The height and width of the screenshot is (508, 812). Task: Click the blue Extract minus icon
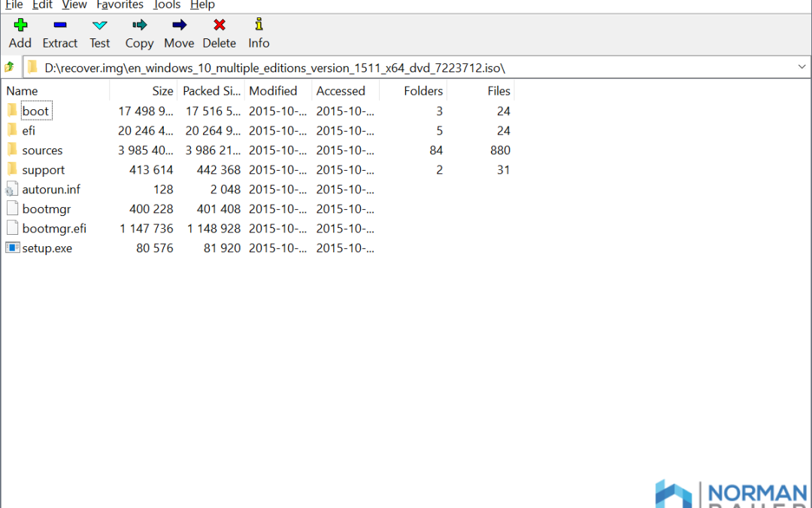(x=59, y=24)
